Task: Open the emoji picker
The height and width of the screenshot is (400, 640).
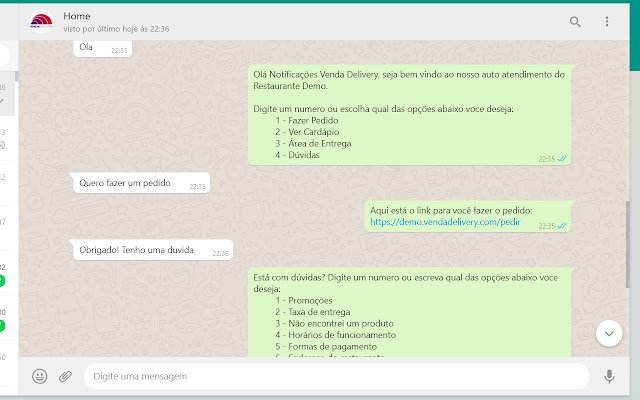Action: click(40, 376)
